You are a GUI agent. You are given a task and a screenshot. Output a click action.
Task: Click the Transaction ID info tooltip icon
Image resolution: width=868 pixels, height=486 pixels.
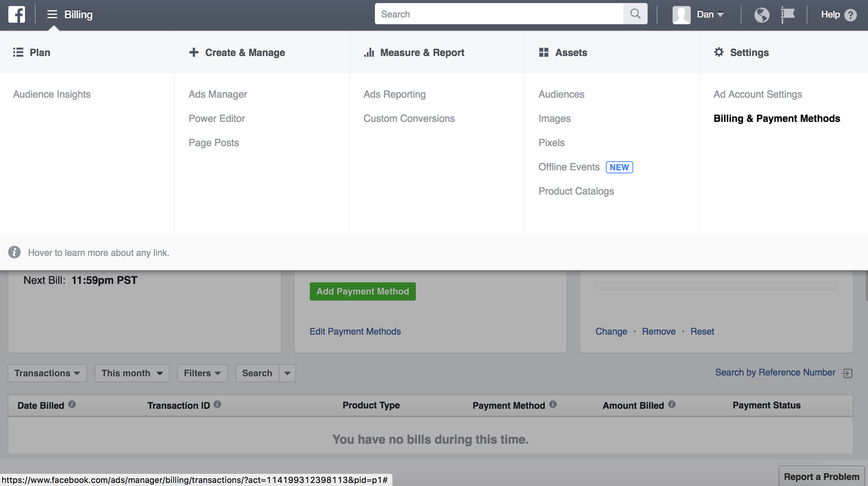coord(218,404)
